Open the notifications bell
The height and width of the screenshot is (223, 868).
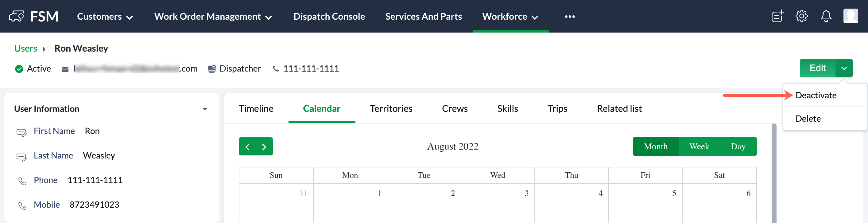826,16
